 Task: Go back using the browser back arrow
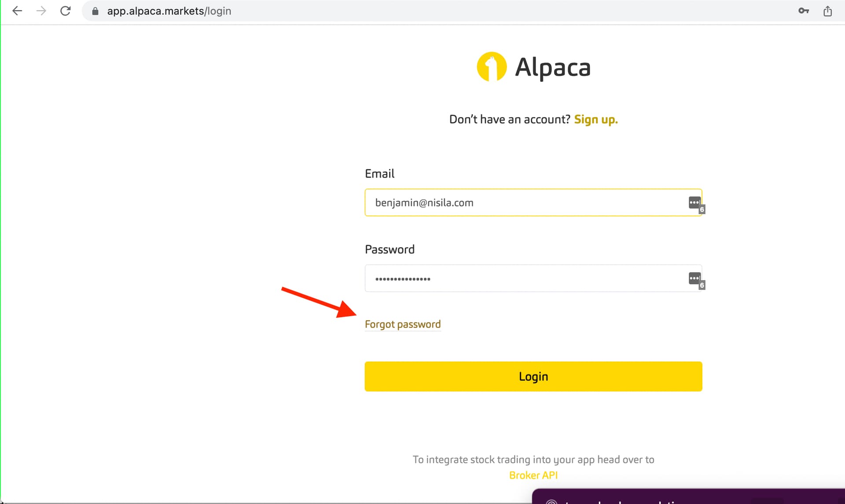pos(17,11)
